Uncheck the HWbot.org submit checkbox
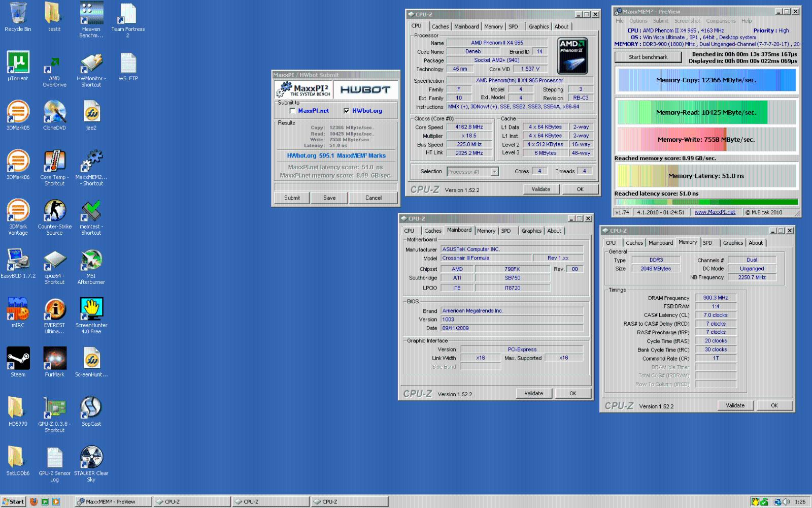812x508 pixels. click(x=347, y=111)
